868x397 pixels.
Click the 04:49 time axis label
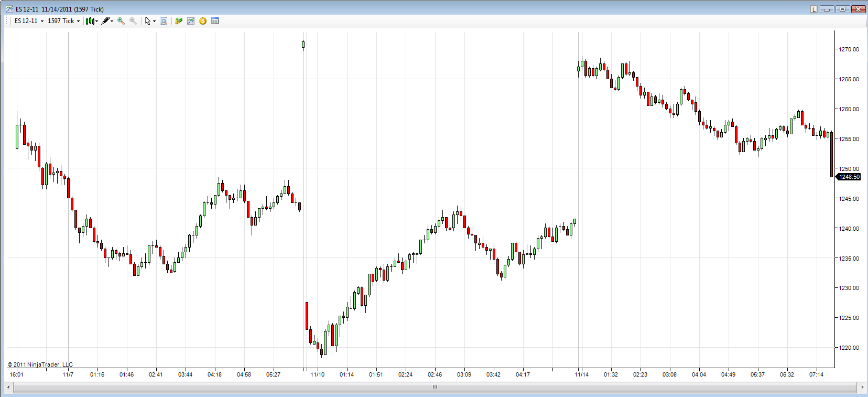pos(729,374)
